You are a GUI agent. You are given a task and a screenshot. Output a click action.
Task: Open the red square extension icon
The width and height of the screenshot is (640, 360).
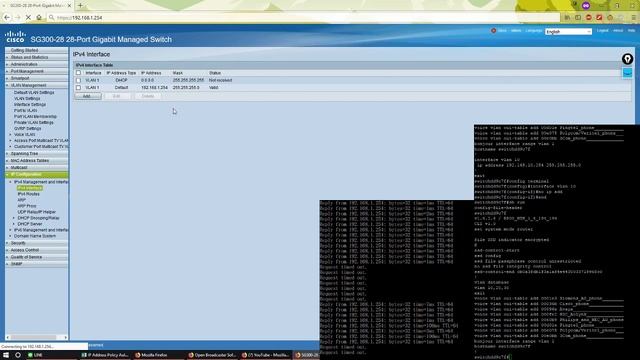(x=599, y=18)
